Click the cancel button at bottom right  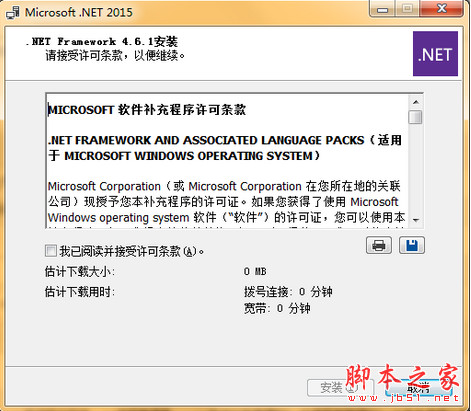click(x=418, y=388)
